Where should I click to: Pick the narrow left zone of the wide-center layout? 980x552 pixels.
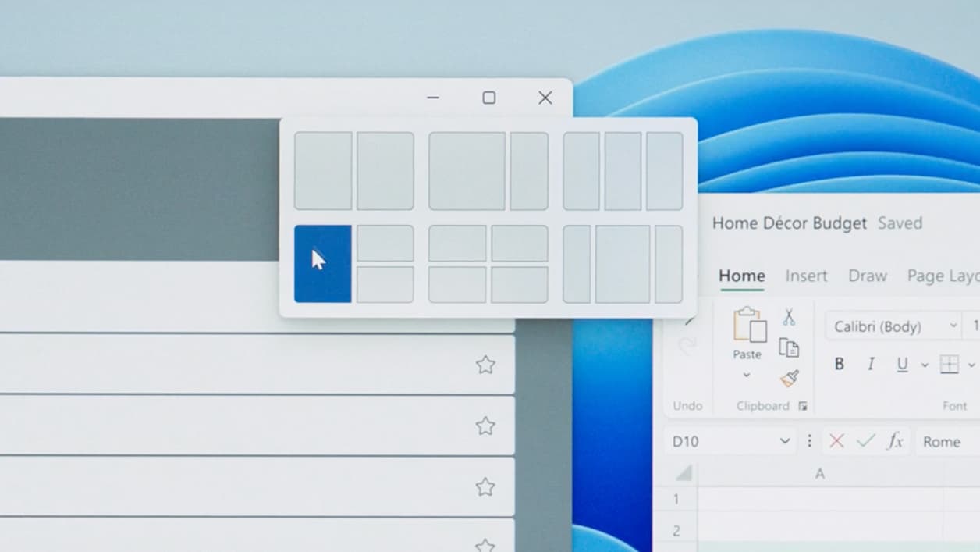(x=577, y=264)
